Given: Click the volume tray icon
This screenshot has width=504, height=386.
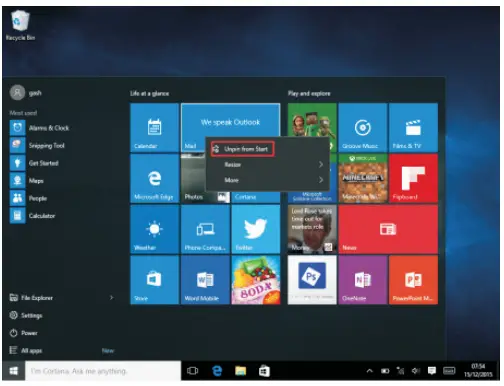Looking at the screenshot, I should click(x=416, y=371).
